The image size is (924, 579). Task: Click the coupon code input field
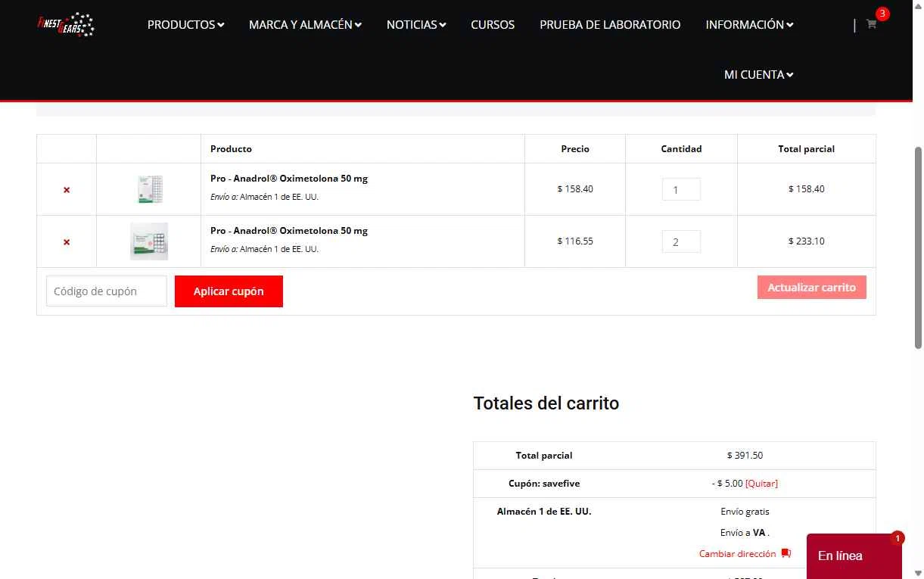pyautogui.click(x=107, y=291)
